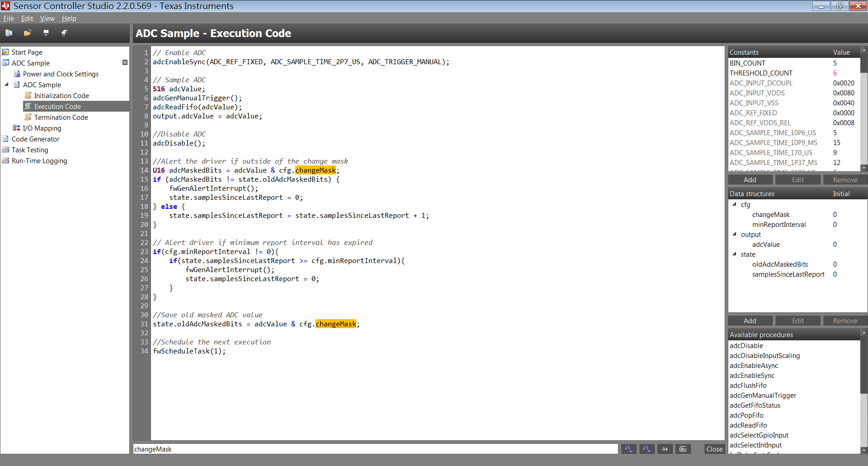Find previous changeMask occurrence

click(x=628, y=449)
